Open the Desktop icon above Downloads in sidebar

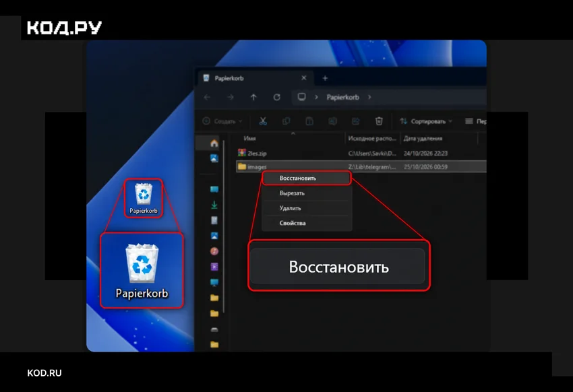[x=214, y=189]
